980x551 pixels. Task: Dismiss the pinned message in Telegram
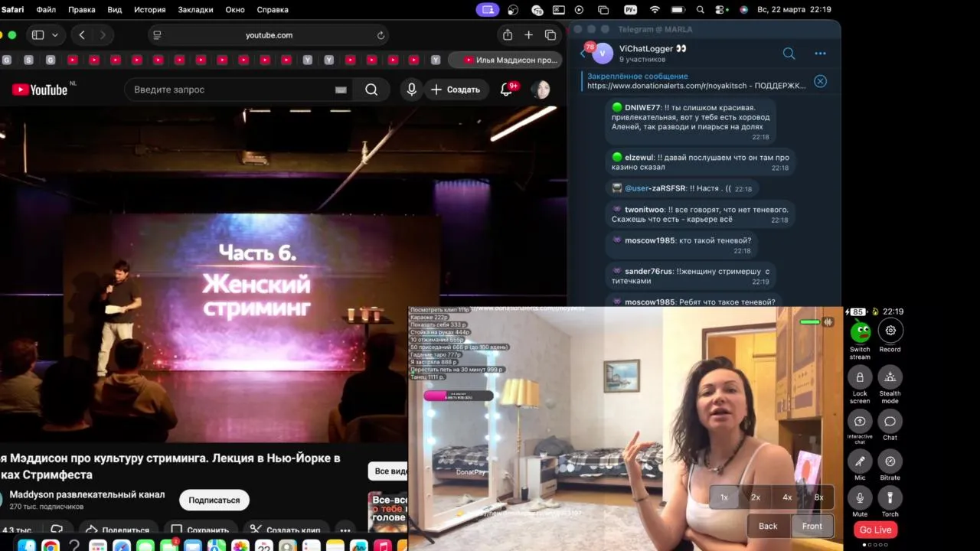[820, 81]
